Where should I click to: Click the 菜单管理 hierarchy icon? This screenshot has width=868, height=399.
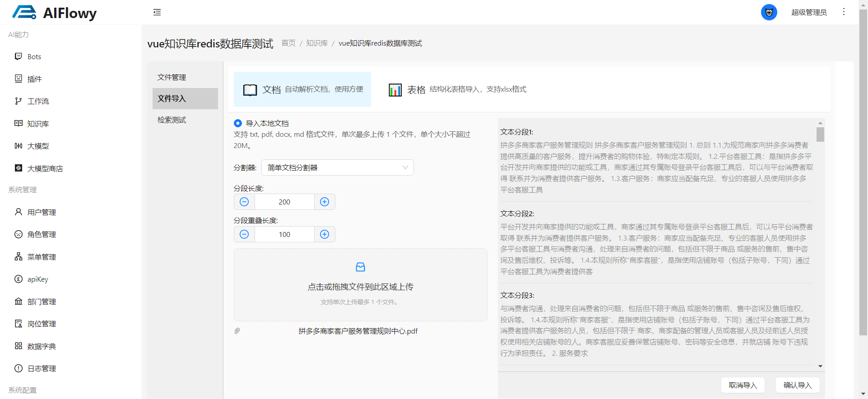(x=19, y=256)
